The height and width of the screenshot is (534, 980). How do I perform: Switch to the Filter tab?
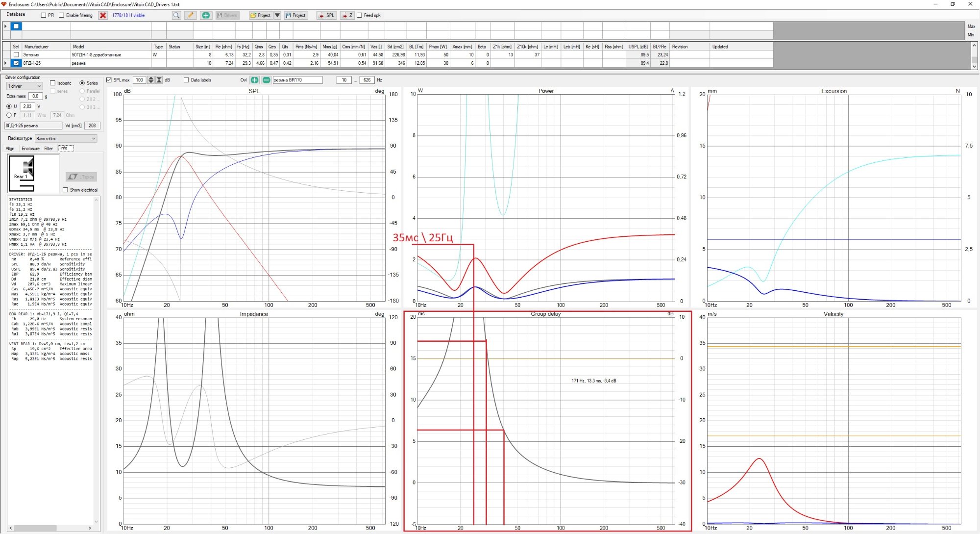49,149
